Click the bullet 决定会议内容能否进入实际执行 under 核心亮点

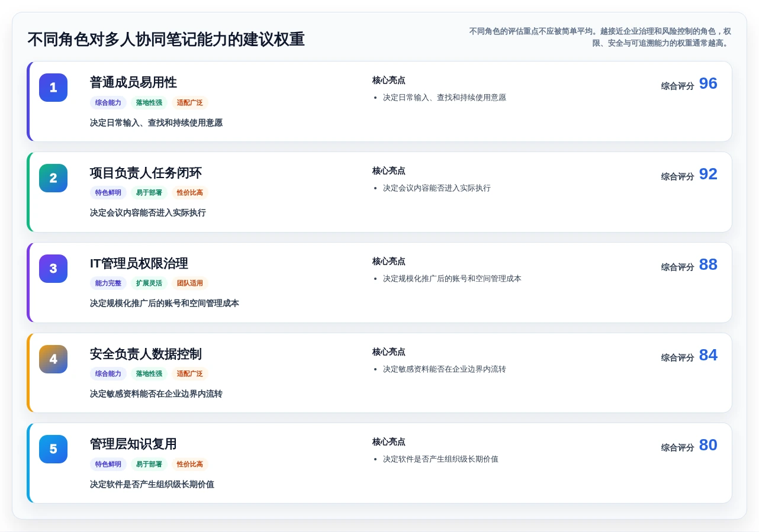point(437,188)
